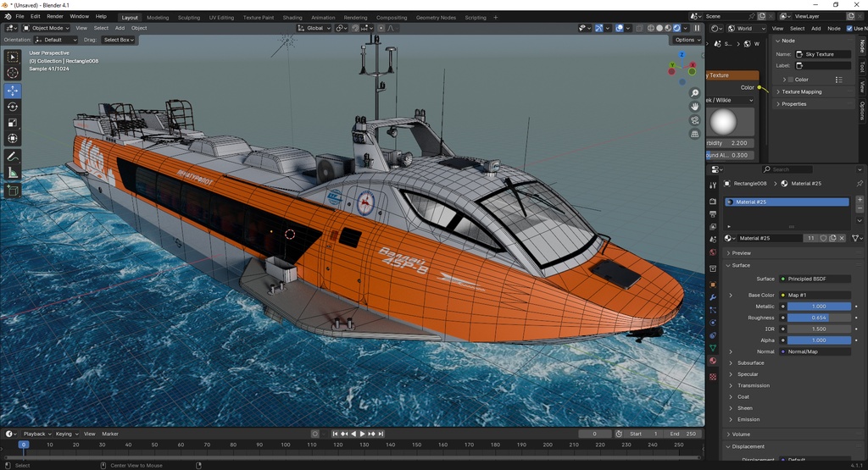Toggle show gizmo button
Image resolution: width=868 pixels, height=470 pixels.
coord(599,28)
